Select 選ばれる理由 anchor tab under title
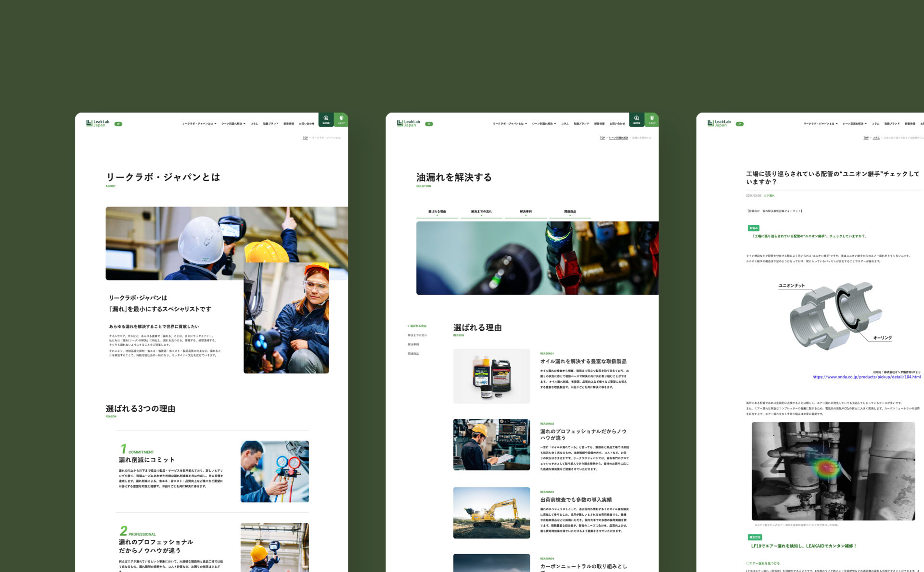This screenshot has height=572, width=924. click(x=437, y=212)
